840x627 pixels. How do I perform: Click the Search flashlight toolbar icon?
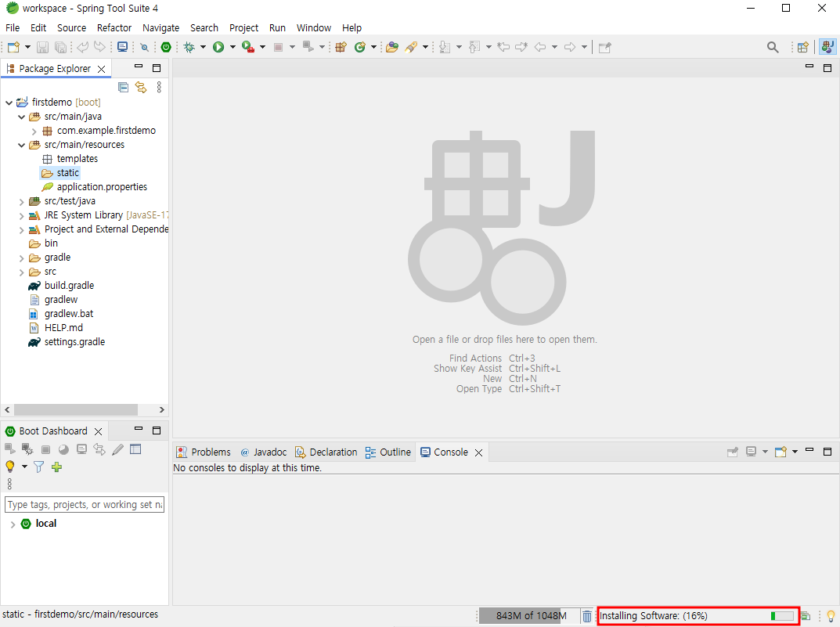pyautogui.click(x=411, y=47)
